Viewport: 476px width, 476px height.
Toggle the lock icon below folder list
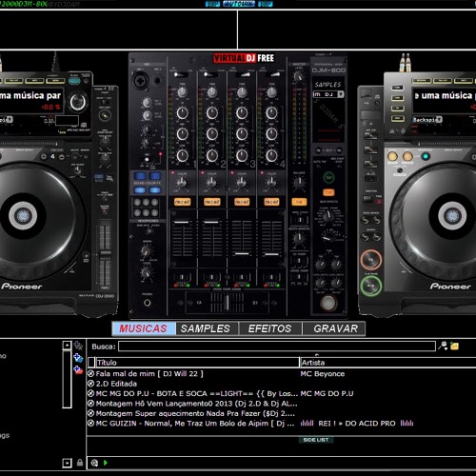pos(80,463)
